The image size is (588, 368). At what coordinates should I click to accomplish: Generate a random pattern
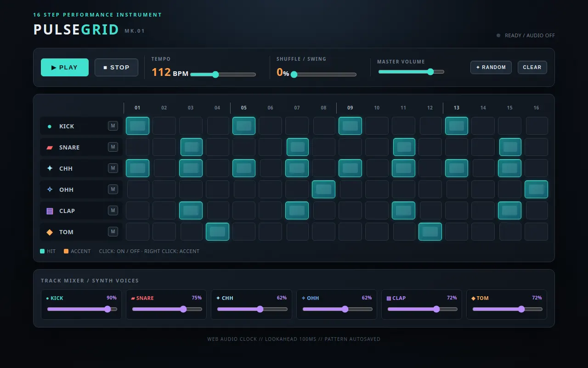(491, 67)
